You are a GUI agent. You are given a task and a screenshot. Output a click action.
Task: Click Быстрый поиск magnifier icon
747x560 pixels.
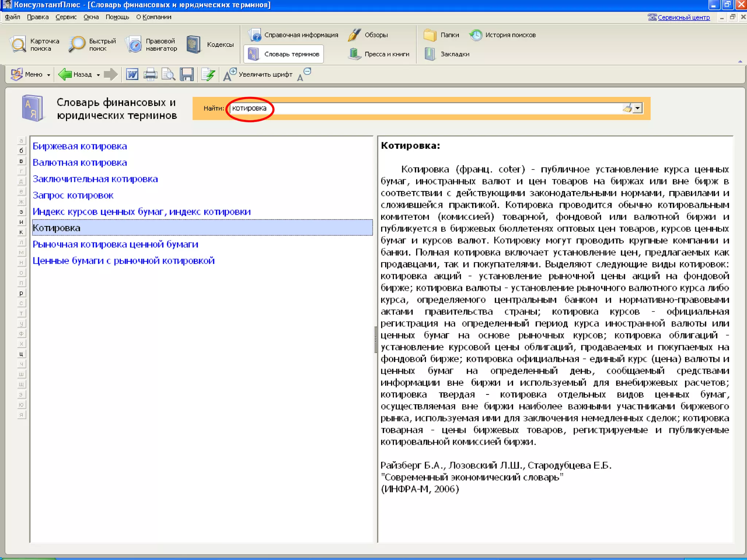[77, 44]
